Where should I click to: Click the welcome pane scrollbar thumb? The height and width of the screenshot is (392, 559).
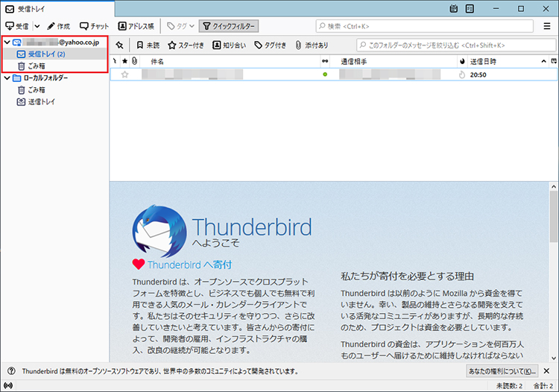tap(553, 216)
